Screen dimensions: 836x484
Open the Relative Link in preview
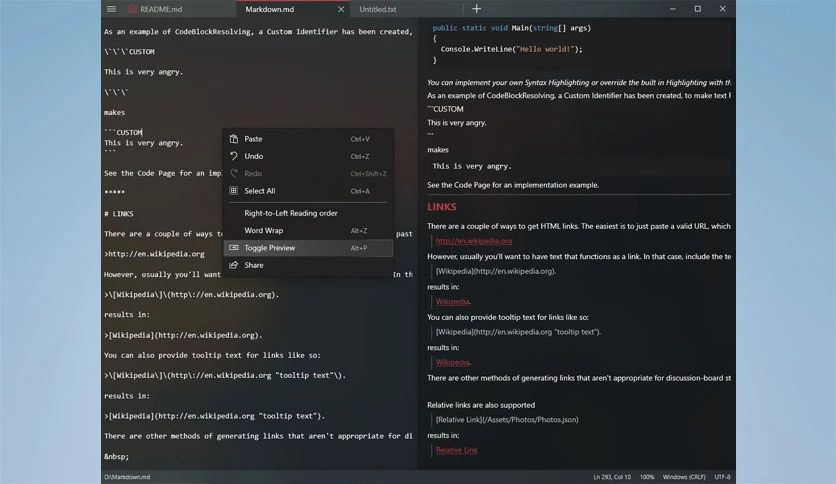(456, 450)
